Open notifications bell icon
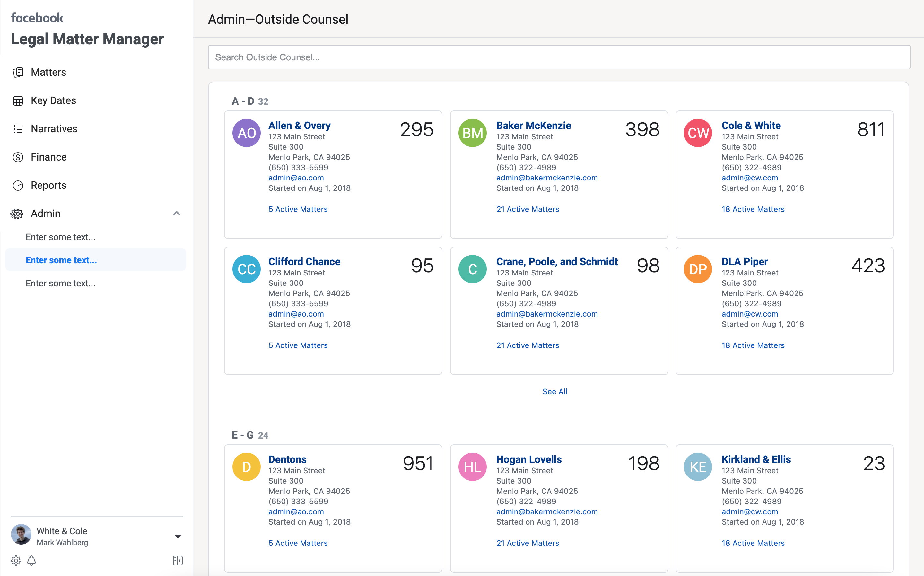The image size is (924, 576). 31,560
